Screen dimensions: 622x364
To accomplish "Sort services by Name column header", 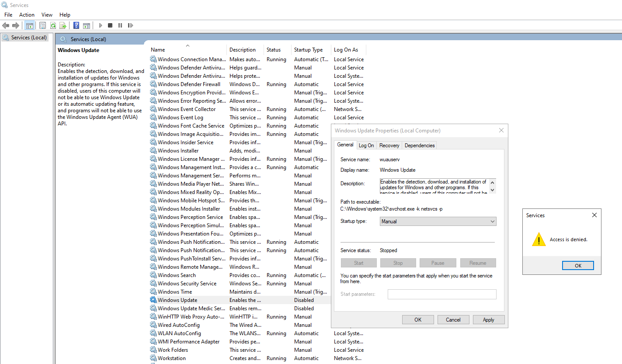I will click(x=188, y=50).
